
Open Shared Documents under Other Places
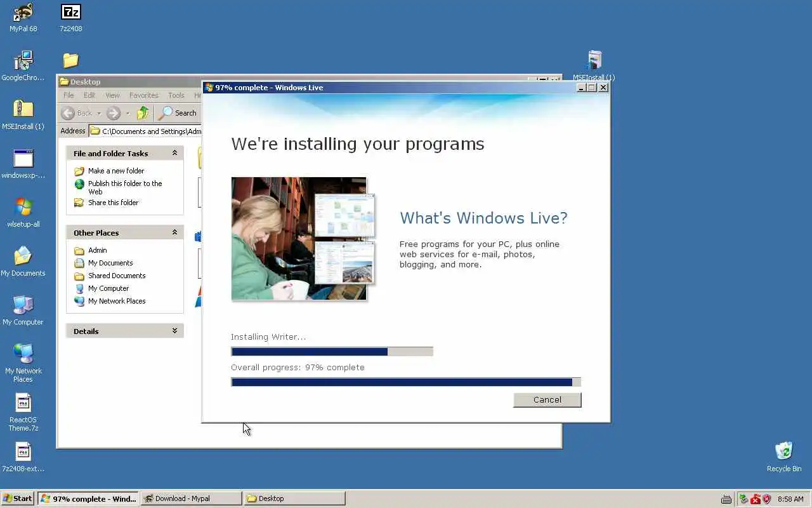[x=110, y=276]
